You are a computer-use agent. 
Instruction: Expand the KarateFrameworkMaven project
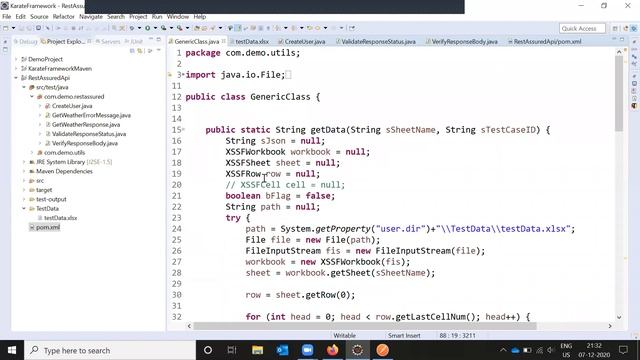(x=16, y=69)
